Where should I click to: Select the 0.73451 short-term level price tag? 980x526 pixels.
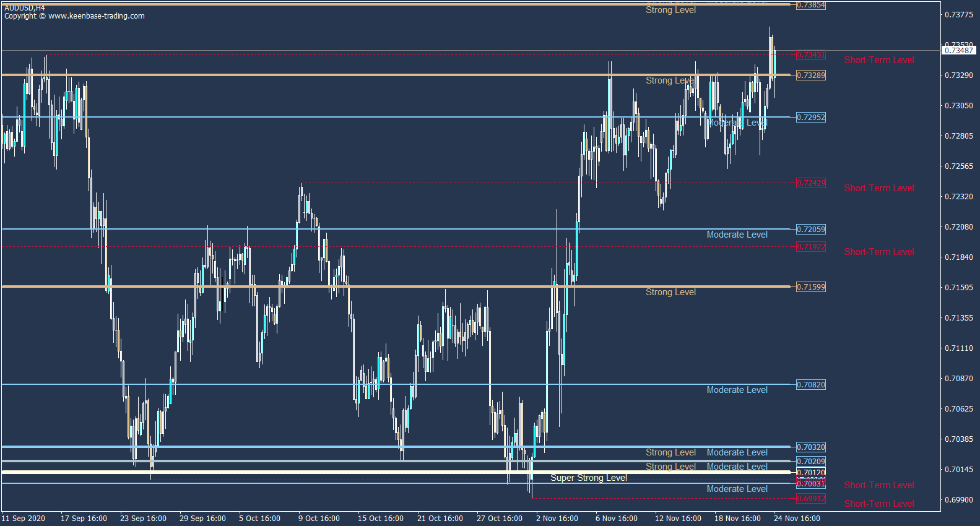pyautogui.click(x=810, y=55)
